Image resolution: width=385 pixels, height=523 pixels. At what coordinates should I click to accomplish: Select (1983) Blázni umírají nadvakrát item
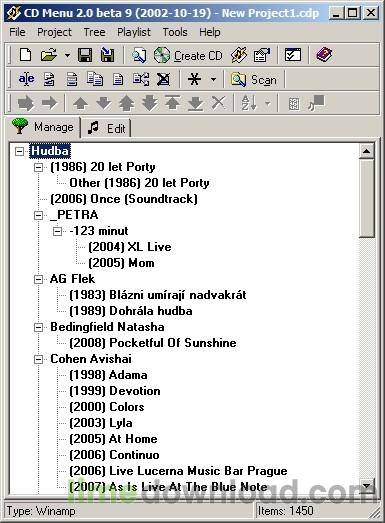[x=158, y=295]
